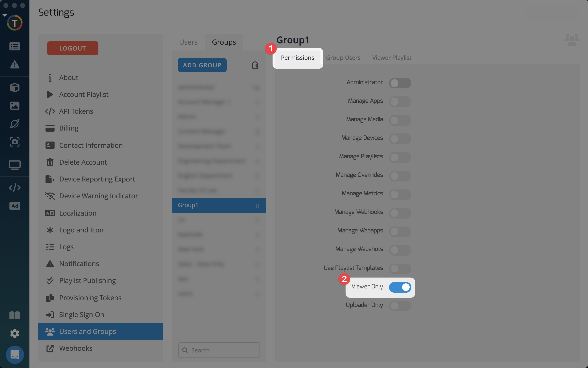Click the ADD GROUP button
This screenshot has height=368, width=588.
click(x=202, y=65)
